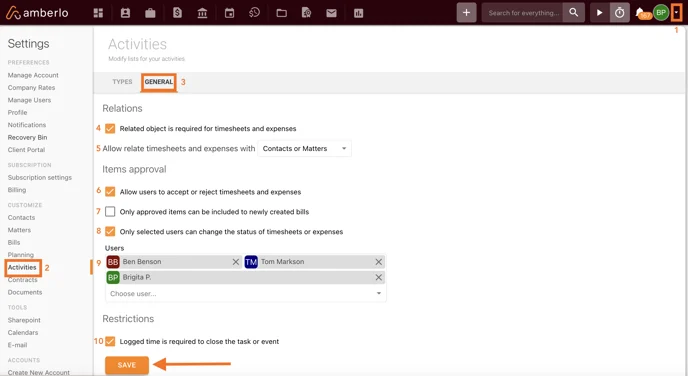This screenshot has width=688, height=376.
Task: Open bills dollar document icon
Action: [177, 13]
